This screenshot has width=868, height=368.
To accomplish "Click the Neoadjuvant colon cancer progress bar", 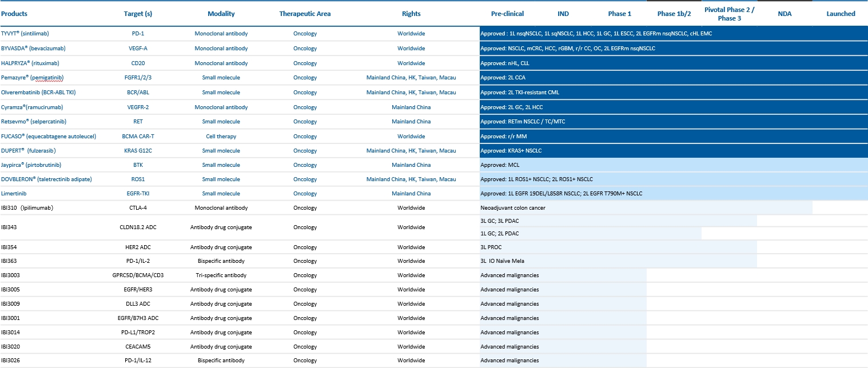I will pos(646,208).
